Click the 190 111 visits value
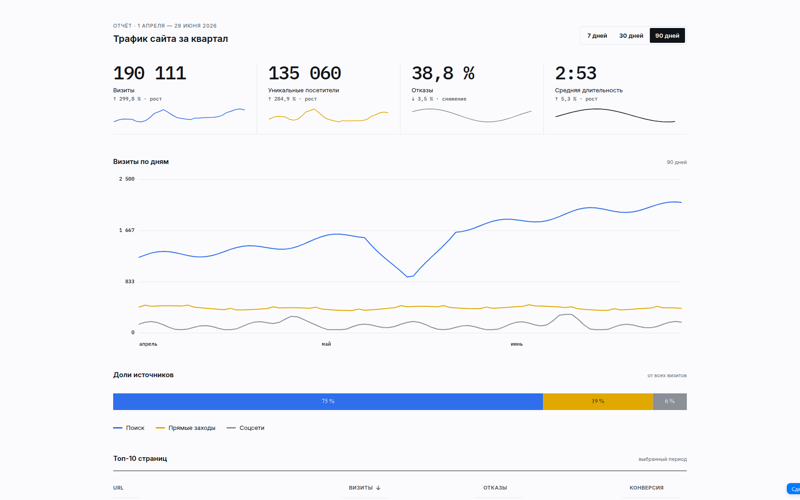This screenshot has width=800, height=500. pos(149,73)
